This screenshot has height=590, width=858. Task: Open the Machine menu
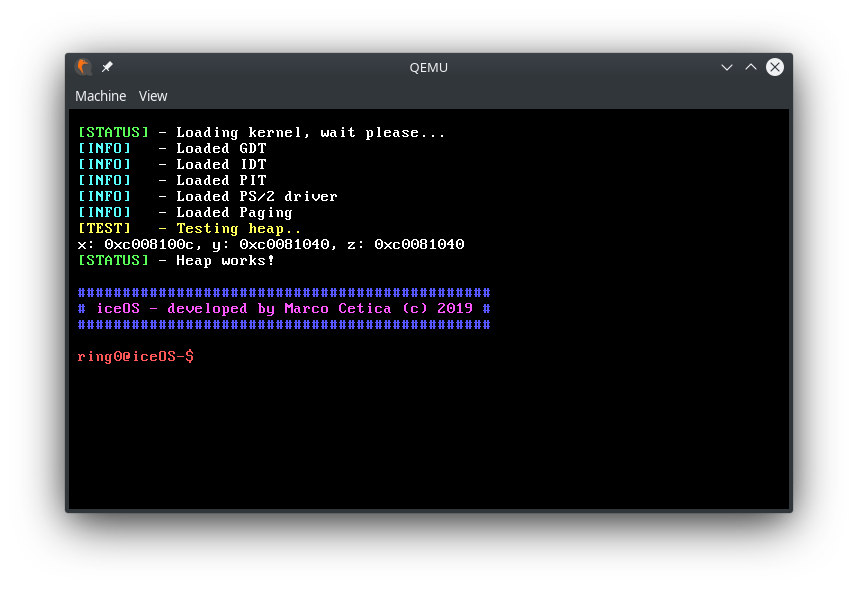100,96
